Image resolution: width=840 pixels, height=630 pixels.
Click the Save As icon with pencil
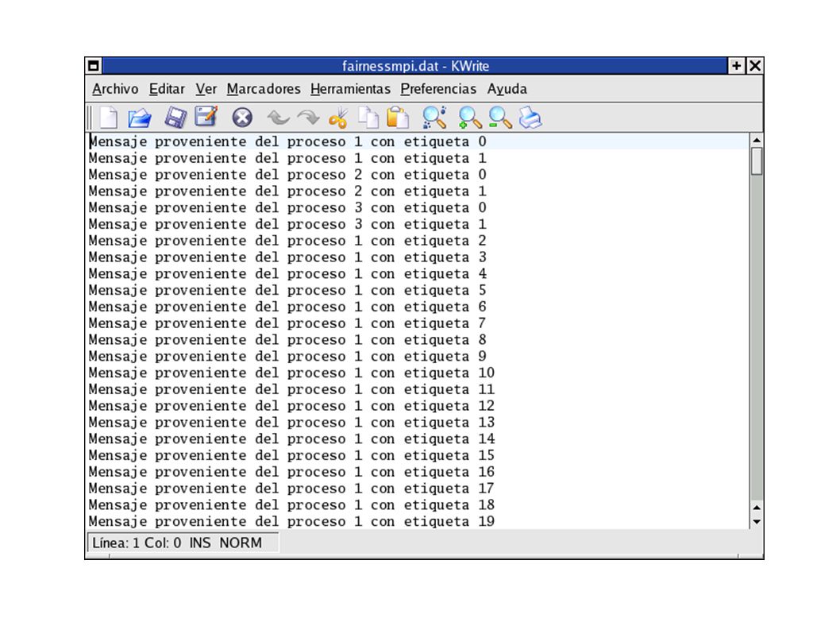point(206,116)
